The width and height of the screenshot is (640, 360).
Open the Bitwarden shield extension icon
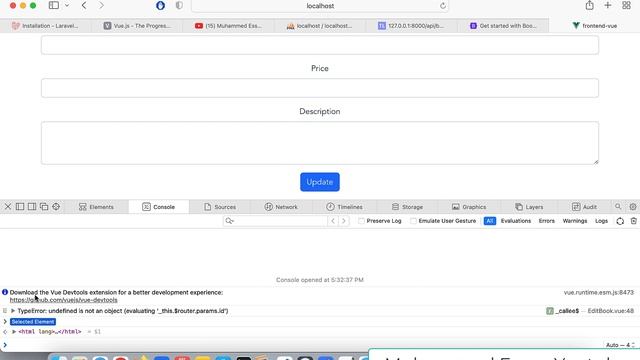click(160, 5)
